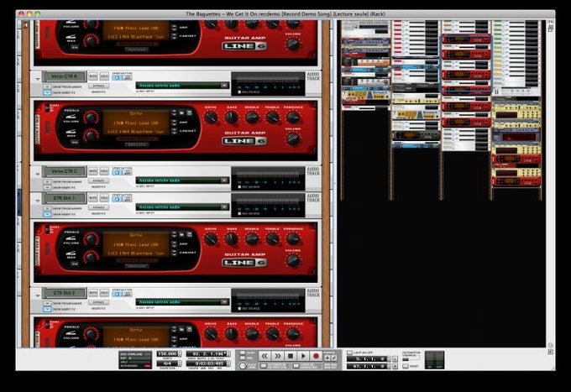Toggle Loop On/Off in transport
571x392 pixels.
click(x=350, y=353)
